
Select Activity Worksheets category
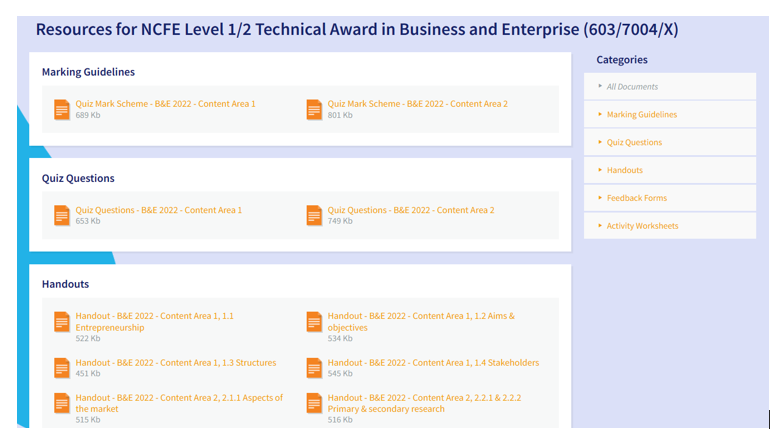coord(670,226)
